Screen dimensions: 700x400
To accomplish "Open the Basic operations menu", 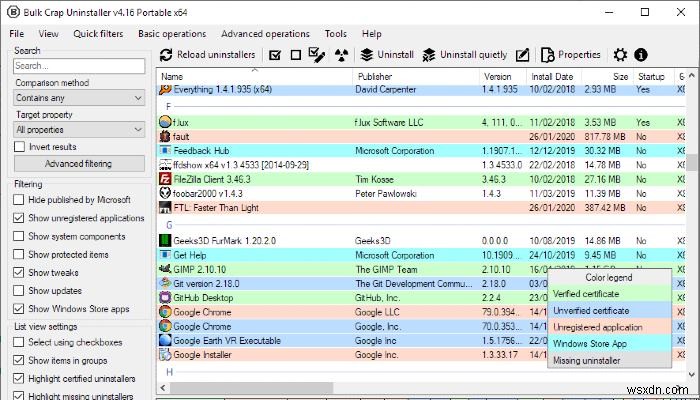I will (x=172, y=34).
